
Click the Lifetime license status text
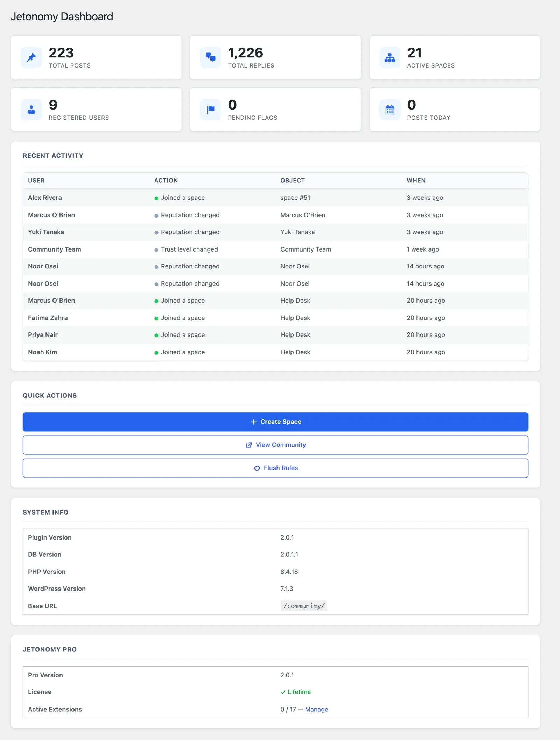[299, 692]
